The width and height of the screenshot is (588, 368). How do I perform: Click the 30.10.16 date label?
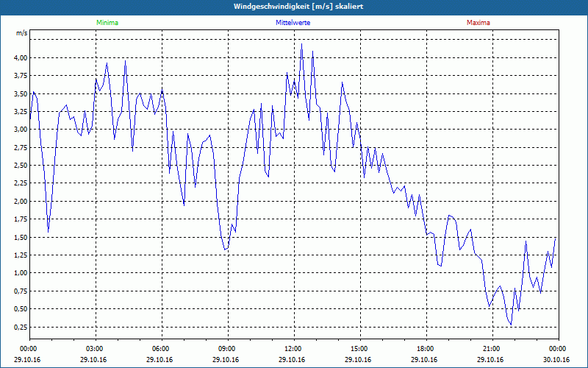point(556,360)
